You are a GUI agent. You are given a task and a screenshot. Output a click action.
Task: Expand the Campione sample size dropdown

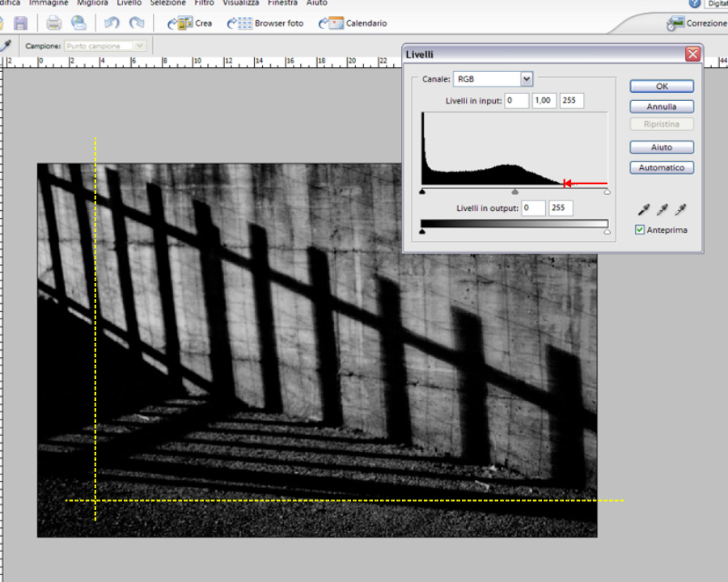click(139, 46)
